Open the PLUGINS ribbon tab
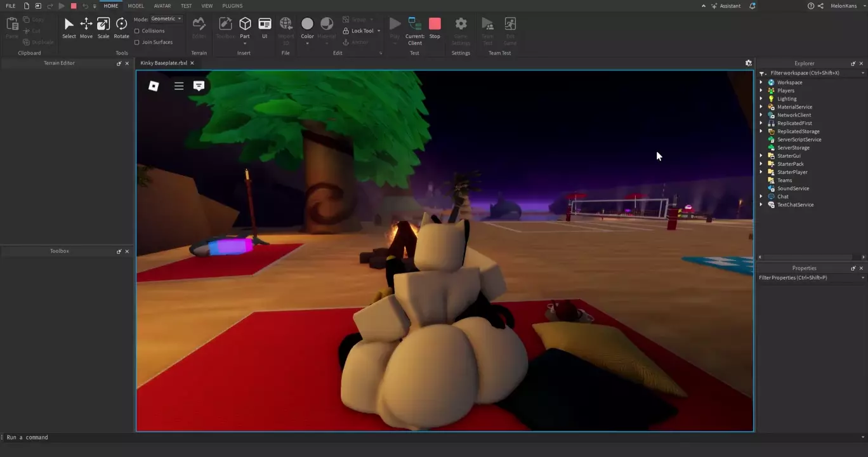The height and width of the screenshot is (457, 868). 232,6
